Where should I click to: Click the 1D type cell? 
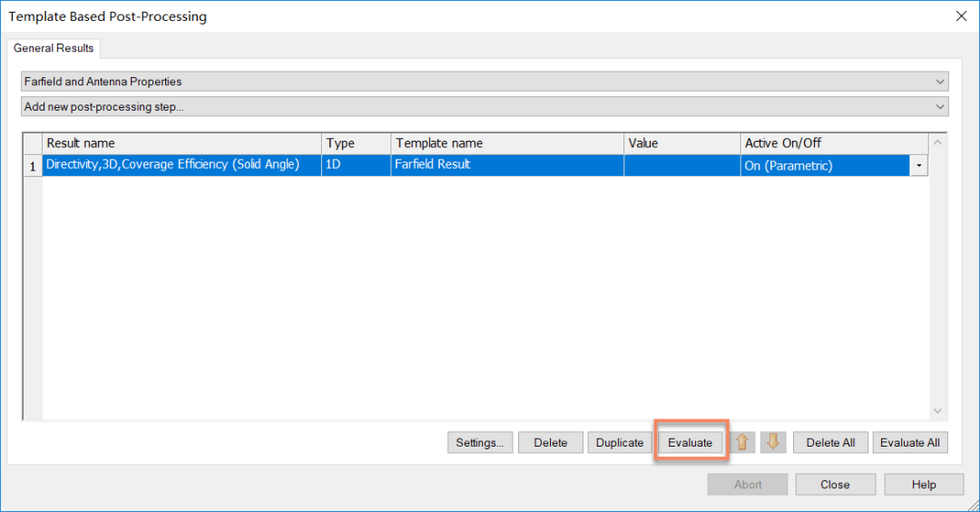[x=357, y=165]
